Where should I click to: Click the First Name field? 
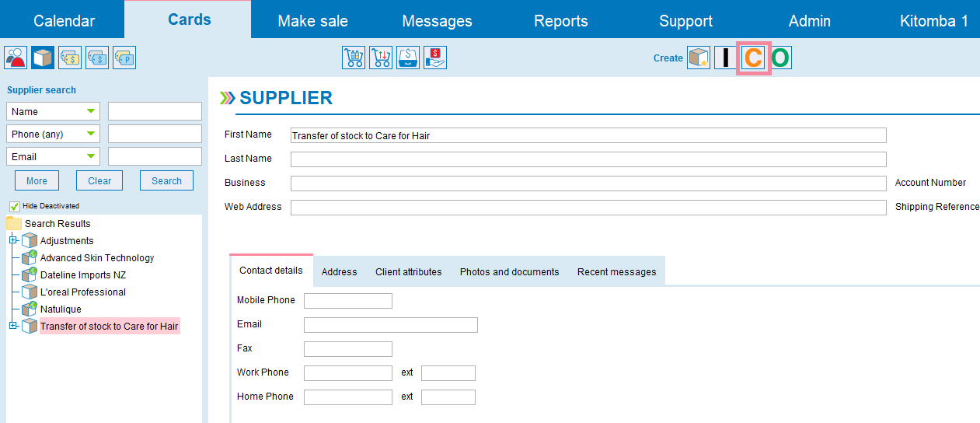point(588,135)
